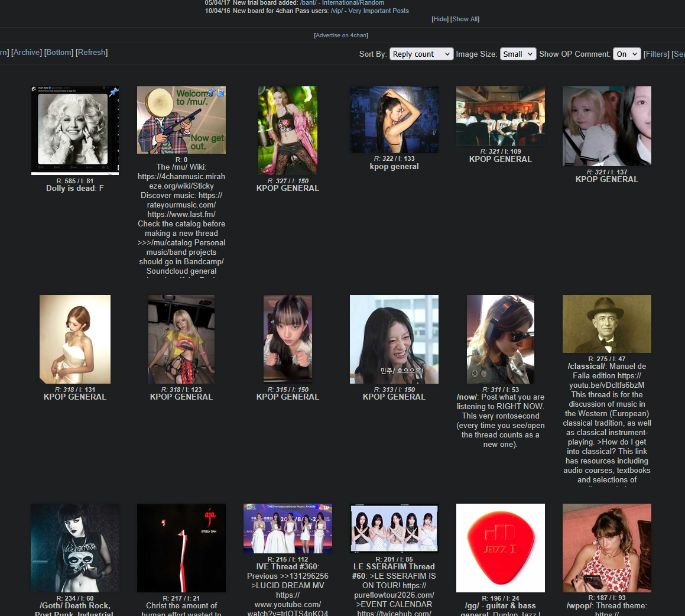Open the LE SSERAFIM Thread #60 thumbnail
Image resolution: width=685 pixels, height=616 pixels.
tap(394, 528)
